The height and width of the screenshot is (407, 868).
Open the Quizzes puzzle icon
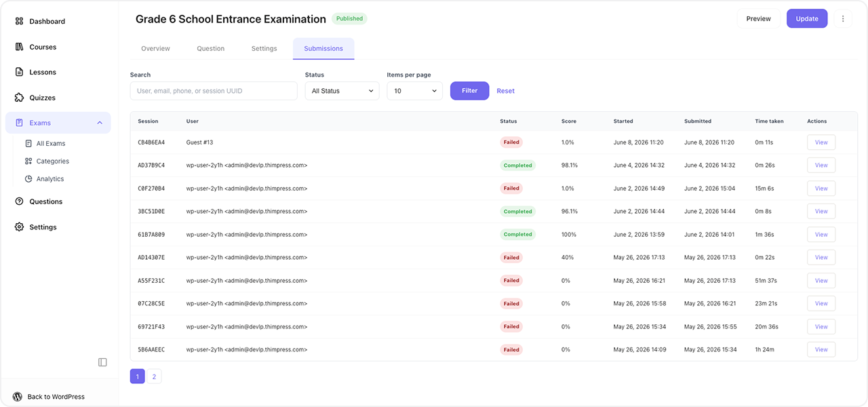(19, 98)
